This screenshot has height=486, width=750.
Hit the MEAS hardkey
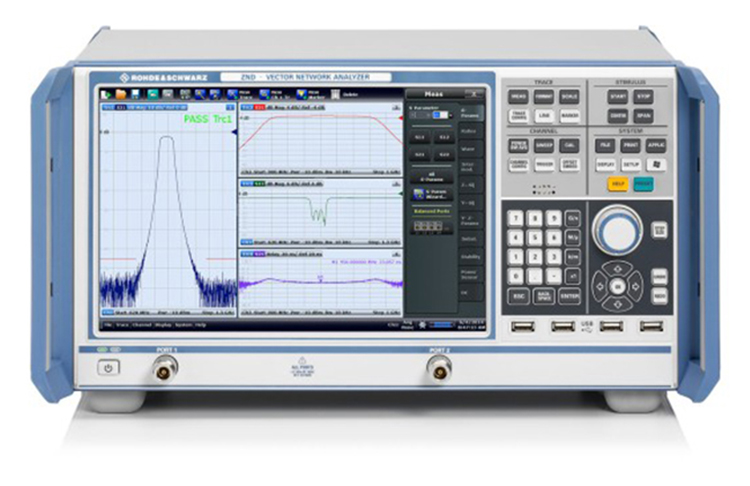pos(518,97)
